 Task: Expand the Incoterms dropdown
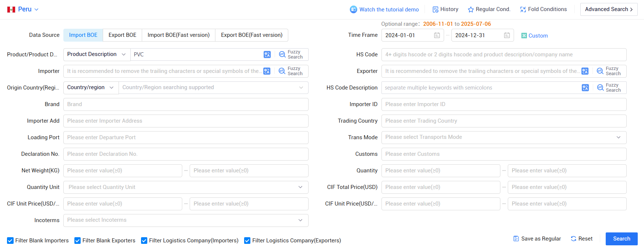click(186, 220)
